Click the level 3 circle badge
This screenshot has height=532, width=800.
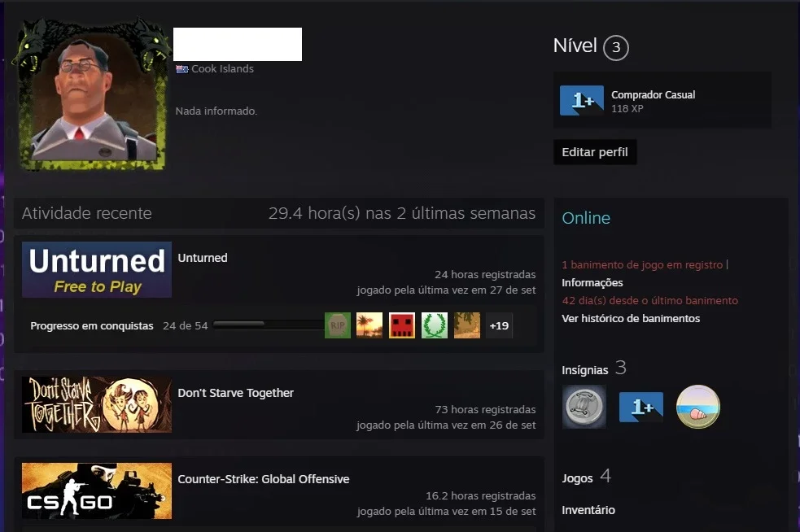(x=616, y=48)
